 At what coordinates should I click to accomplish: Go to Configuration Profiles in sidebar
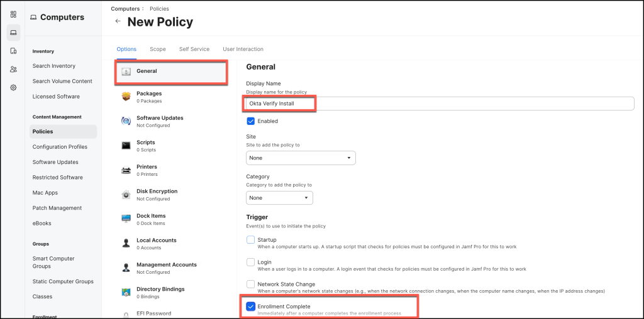(x=60, y=147)
